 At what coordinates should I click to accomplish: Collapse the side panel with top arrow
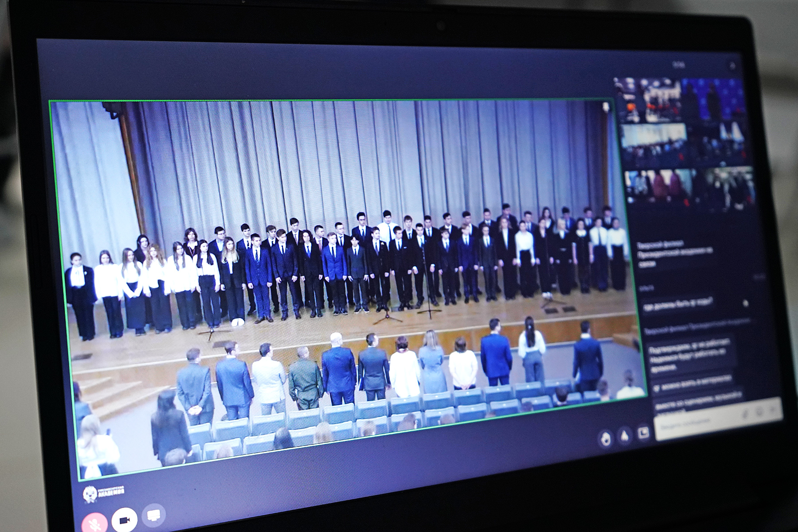tap(732, 66)
